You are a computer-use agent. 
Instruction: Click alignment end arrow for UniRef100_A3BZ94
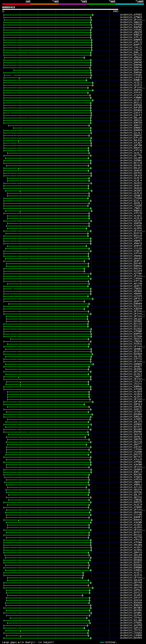(85, 309)
